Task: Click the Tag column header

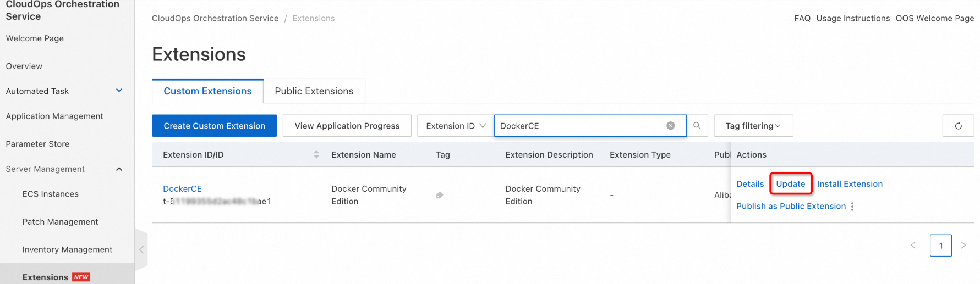Action: point(443,155)
